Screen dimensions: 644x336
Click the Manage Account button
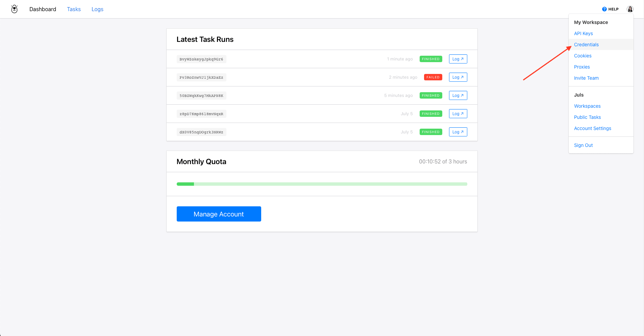tap(219, 214)
